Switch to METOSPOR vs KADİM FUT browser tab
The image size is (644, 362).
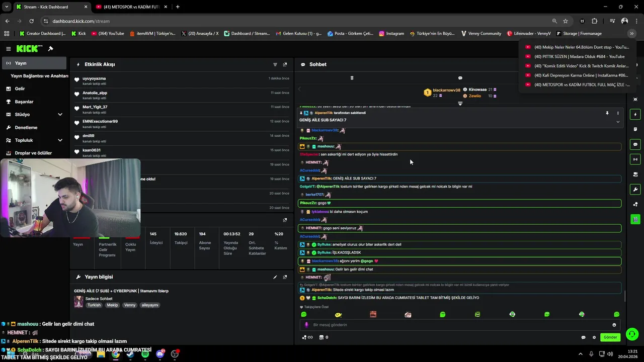click(x=132, y=7)
